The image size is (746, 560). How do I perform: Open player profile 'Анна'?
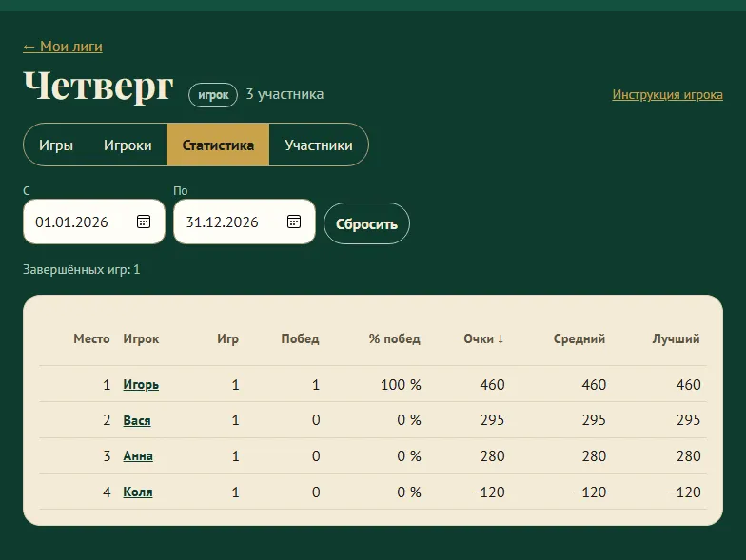(138, 456)
